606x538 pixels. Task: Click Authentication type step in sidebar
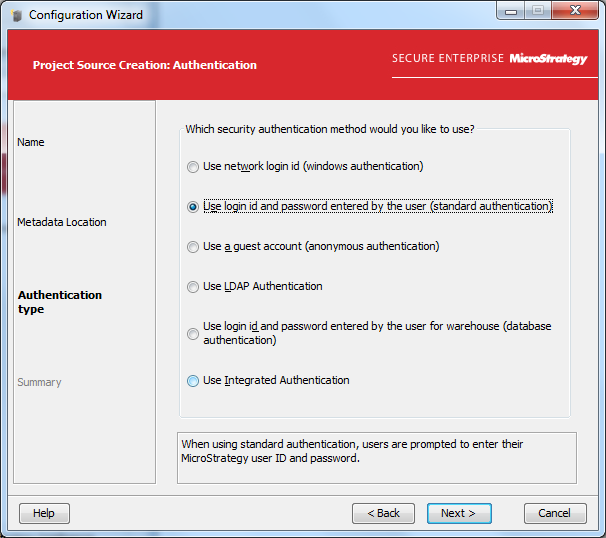coord(59,302)
